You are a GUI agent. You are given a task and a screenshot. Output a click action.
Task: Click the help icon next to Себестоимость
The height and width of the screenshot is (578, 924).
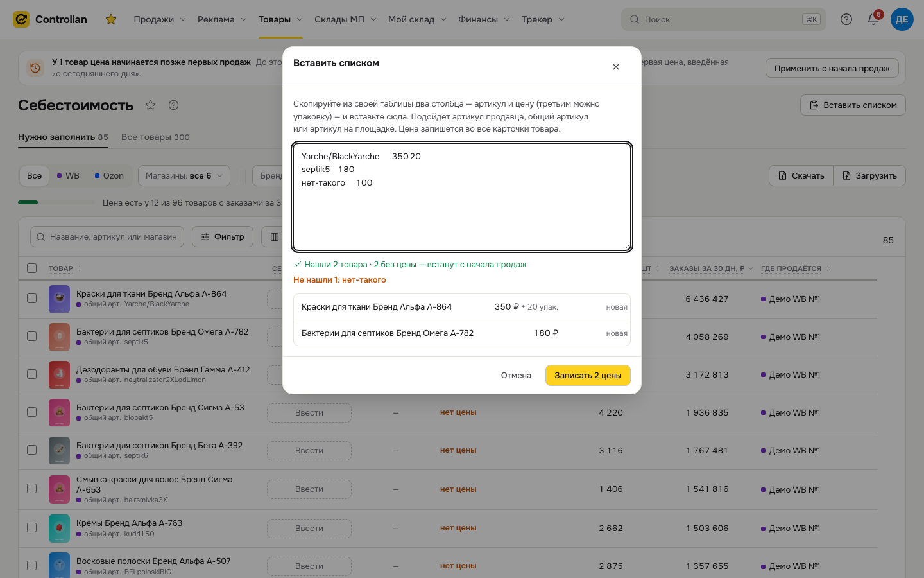pos(173,105)
